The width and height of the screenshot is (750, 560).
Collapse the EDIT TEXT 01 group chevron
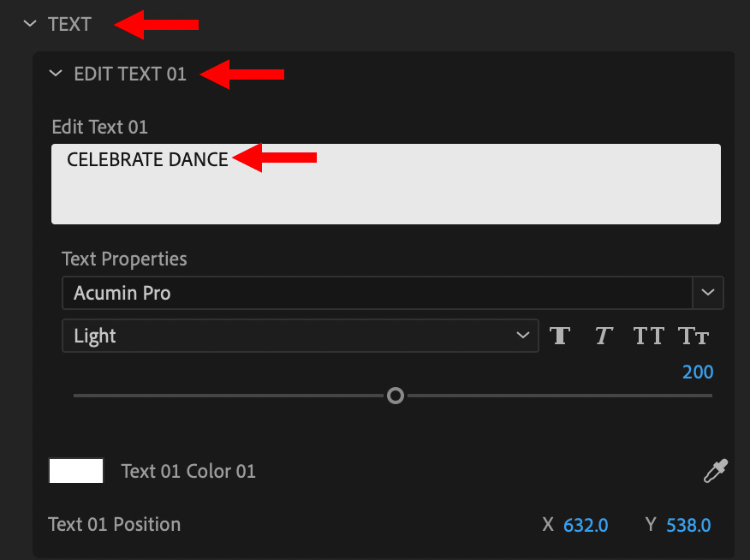[57, 74]
